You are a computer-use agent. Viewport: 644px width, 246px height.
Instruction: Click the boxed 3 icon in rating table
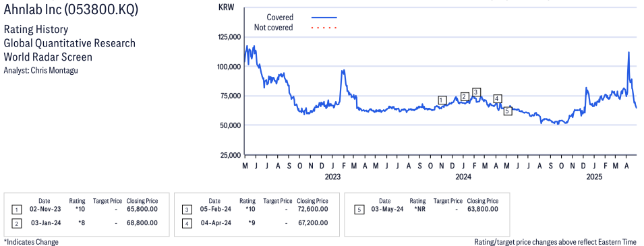click(x=187, y=210)
